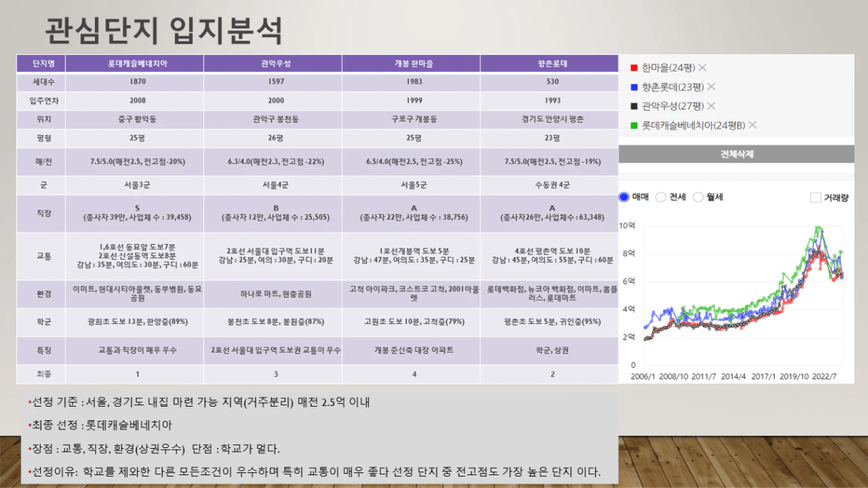Click the 전체삭제 button
The image size is (868, 488).
737,154
